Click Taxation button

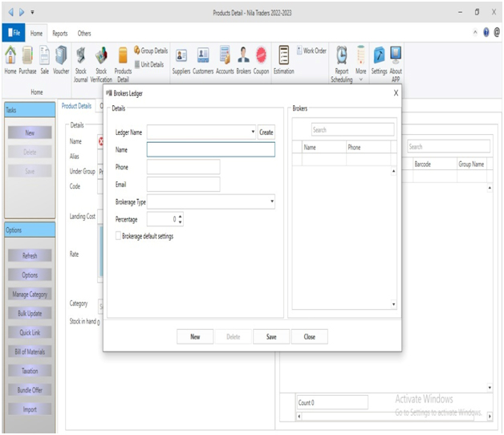coord(30,371)
